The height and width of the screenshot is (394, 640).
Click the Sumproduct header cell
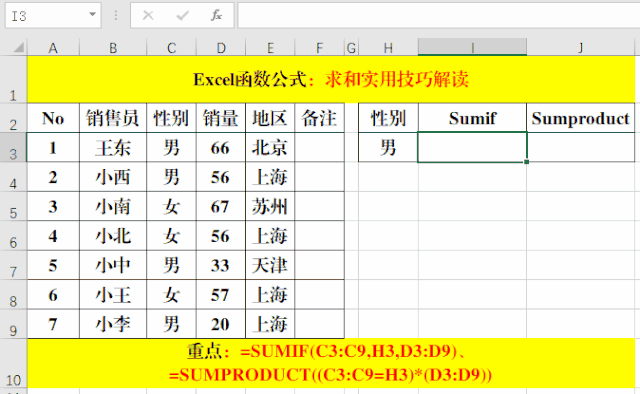[580, 118]
